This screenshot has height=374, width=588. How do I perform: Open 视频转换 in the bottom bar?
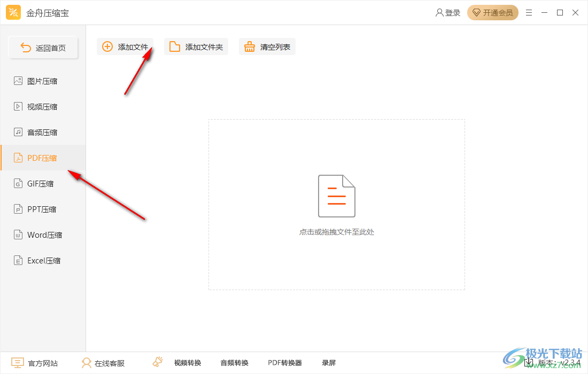[x=188, y=363]
